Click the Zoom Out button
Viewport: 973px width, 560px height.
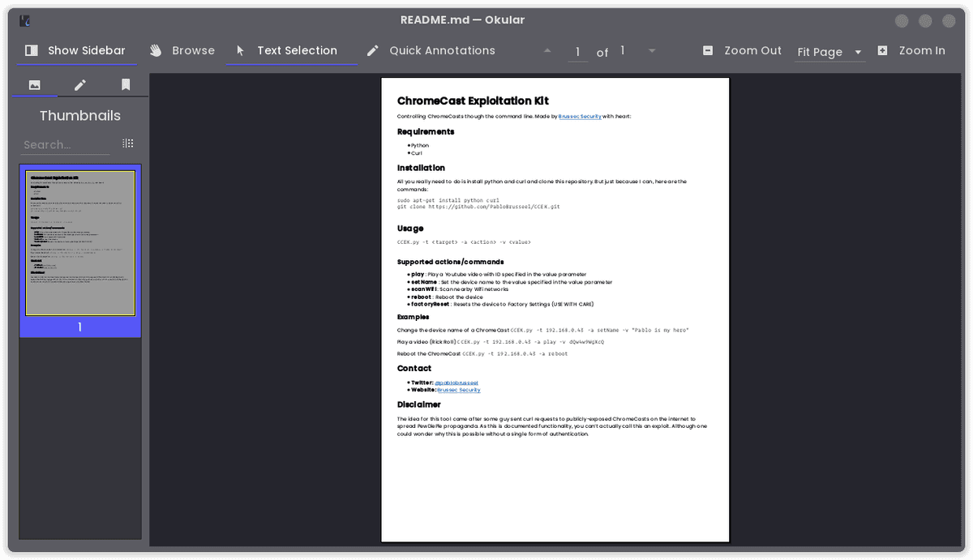pyautogui.click(x=742, y=50)
